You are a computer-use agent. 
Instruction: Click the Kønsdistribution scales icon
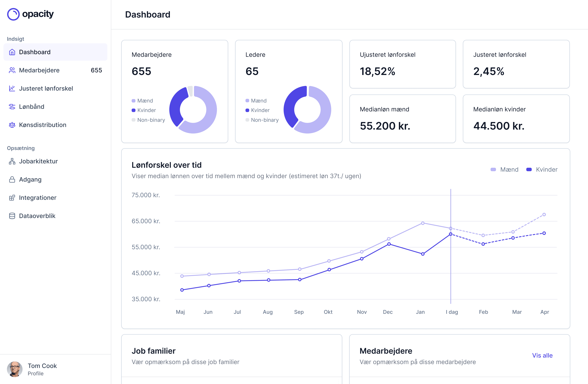pyautogui.click(x=12, y=125)
